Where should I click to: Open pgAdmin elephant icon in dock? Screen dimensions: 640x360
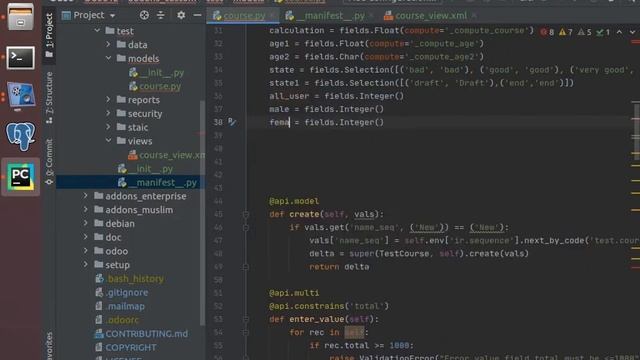(x=20, y=136)
